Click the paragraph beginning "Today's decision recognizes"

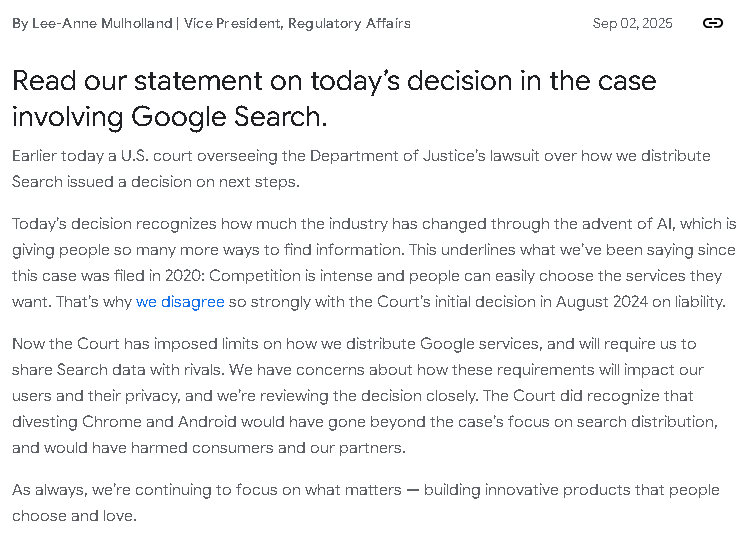[374, 262]
